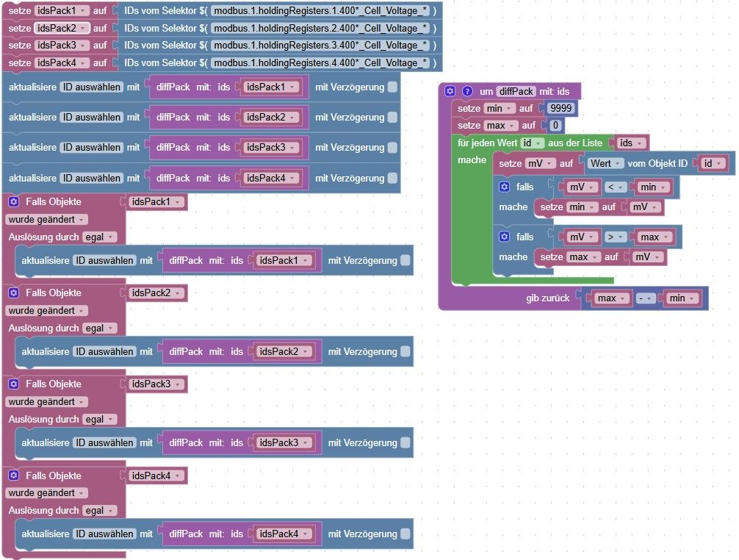Open mV dropdown in setze mV auf block
The height and width of the screenshot is (560, 739).
pyautogui.click(x=540, y=164)
